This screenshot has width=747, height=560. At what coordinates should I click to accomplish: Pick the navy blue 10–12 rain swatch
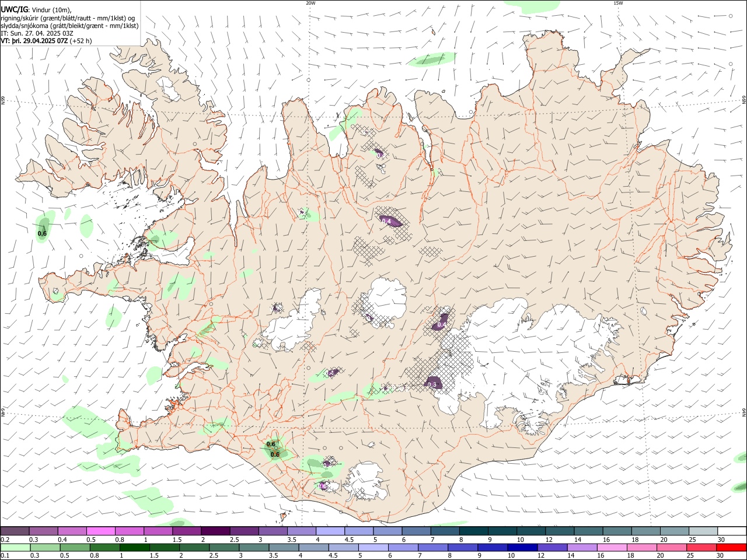tap(522, 548)
